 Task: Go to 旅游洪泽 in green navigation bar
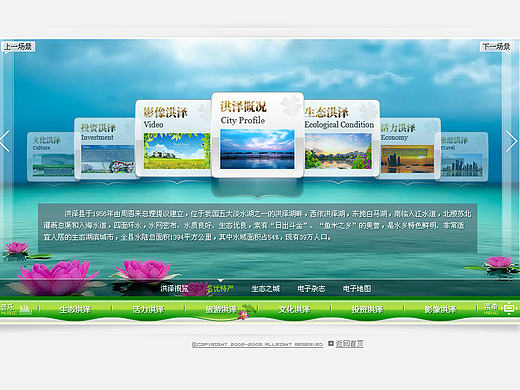pos(221,309)
